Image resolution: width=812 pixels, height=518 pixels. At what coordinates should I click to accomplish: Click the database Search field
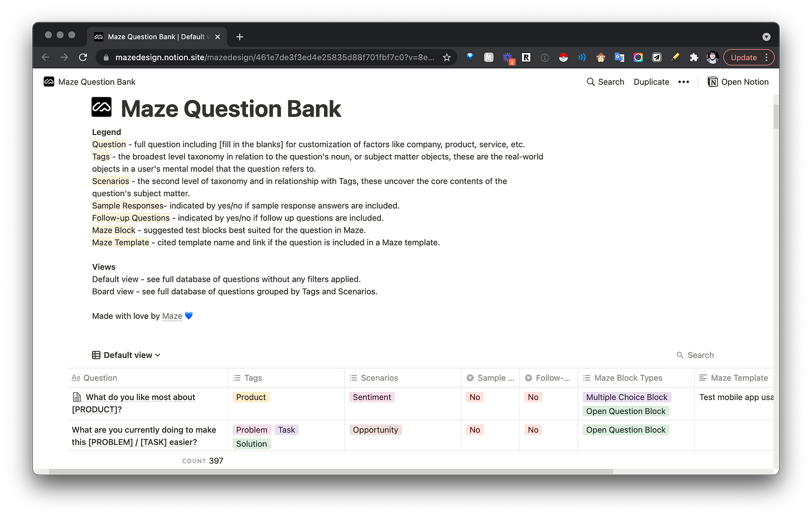coord(695,355)
